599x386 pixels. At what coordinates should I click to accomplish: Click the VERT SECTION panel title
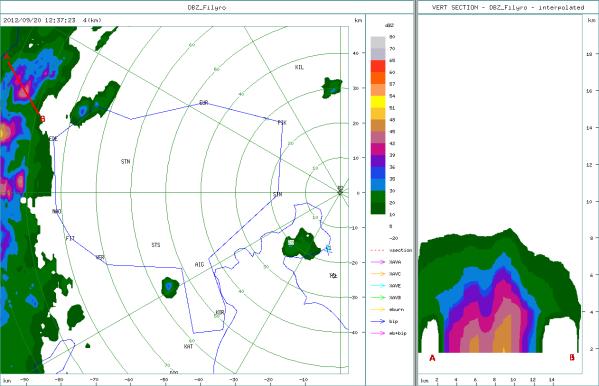click(x=508, y=8)
